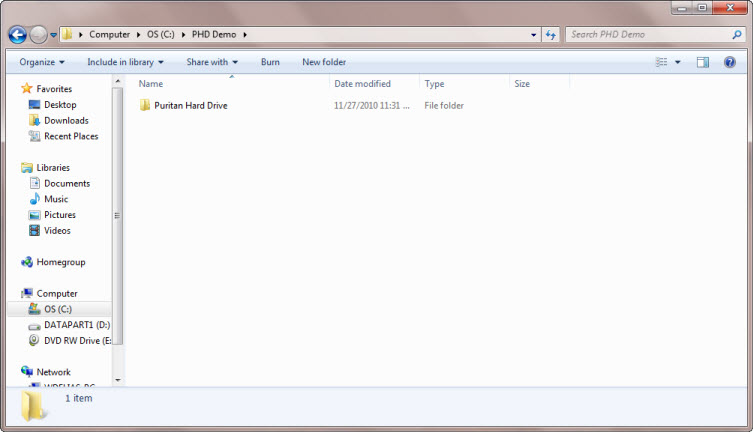Open the recent pages dropdown arrow

coord(53,35)
